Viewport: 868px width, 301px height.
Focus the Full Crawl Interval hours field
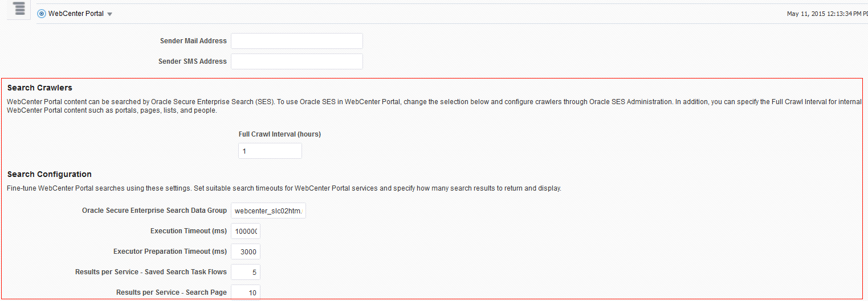click(270, 151)
